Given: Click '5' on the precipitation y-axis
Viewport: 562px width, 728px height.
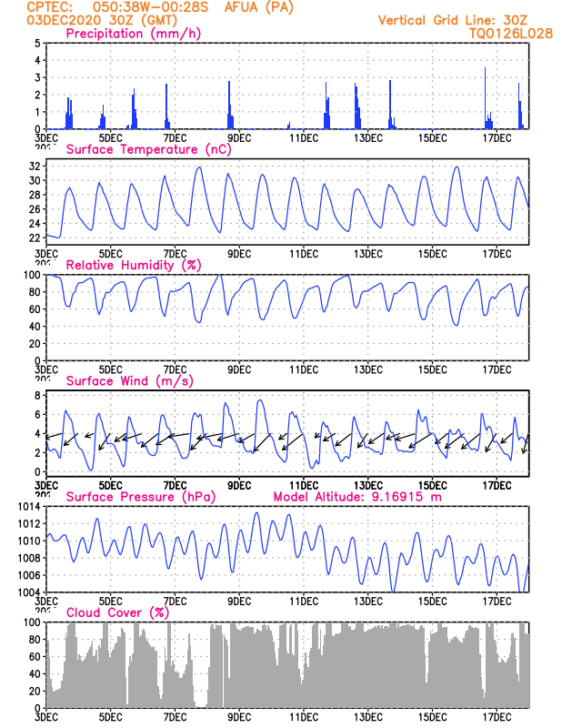Looking at the screenshot, I should [x=37, y=43].
